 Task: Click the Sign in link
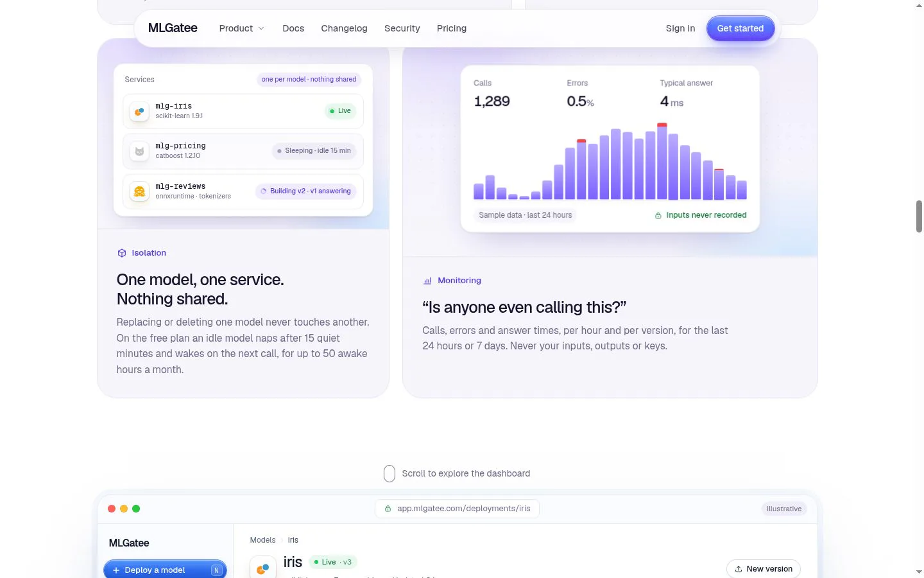click(x=680, y=28)
